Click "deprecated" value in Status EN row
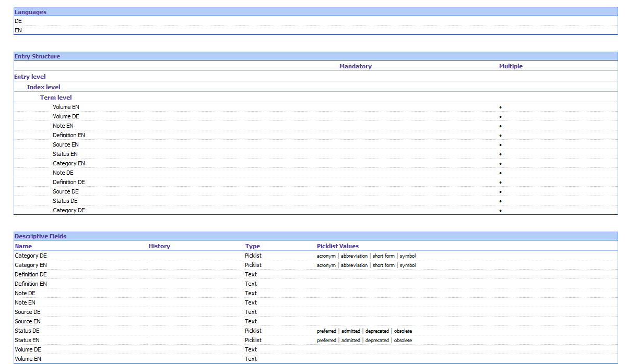The height and width of the screenshot is (364, 625). pyautogui.click(x=376, y=341)
